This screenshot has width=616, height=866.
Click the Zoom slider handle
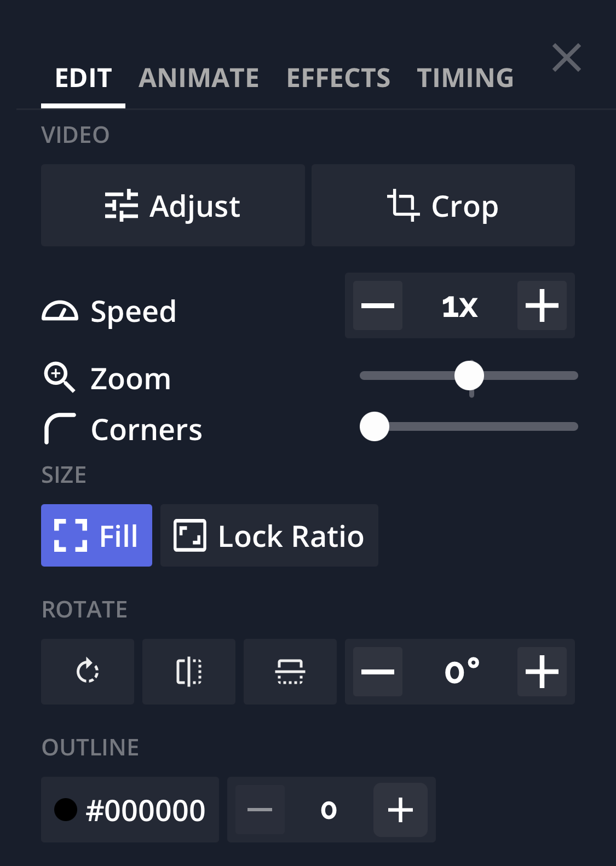(x=469, y=376)
